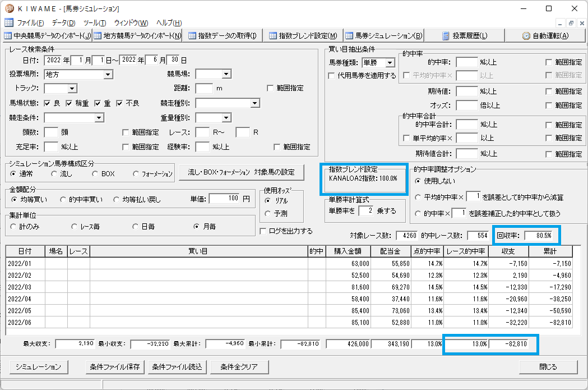Click the 距離 input field

pyautogui.click(x=204, y=89)
